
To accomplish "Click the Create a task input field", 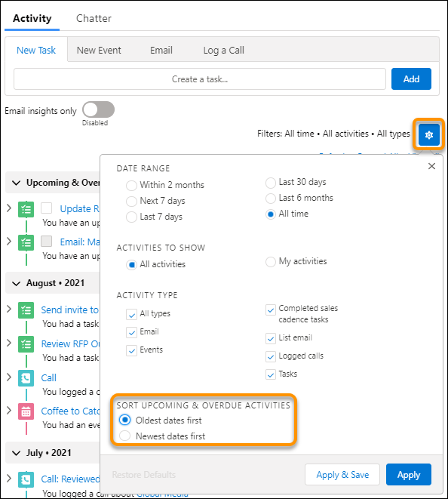I will (x=200, y=79).
